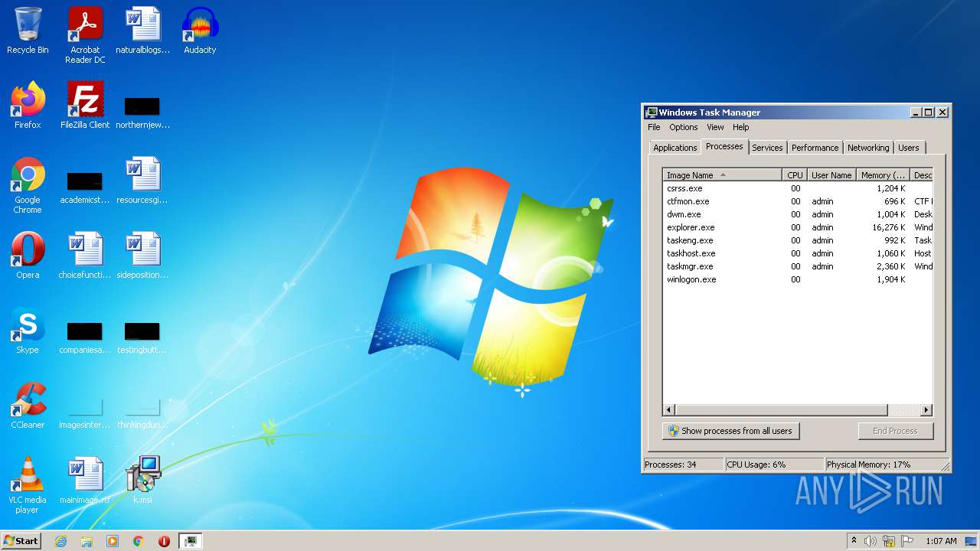
Task: Open the Options menu in Task Manager
Action: pyautogui.click(x=684, y=127)
